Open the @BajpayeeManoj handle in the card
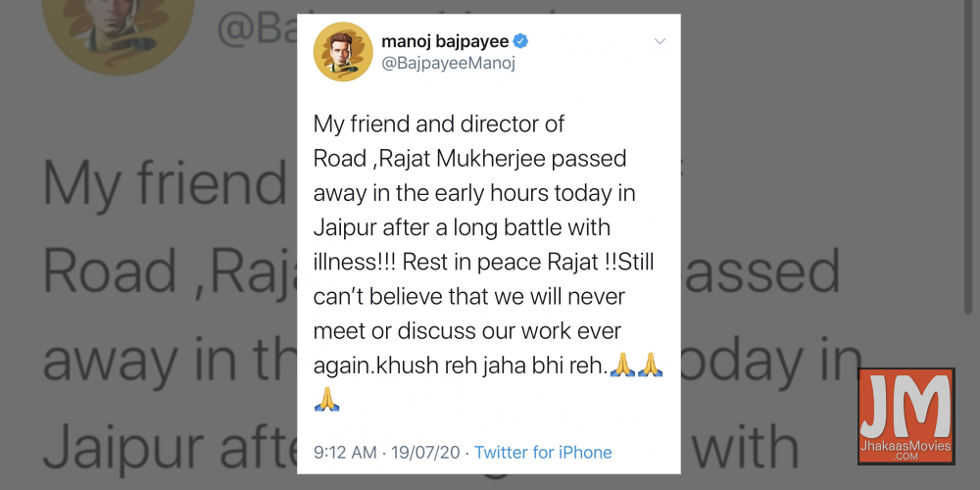980x490 pixels. [x=448, y=63]
